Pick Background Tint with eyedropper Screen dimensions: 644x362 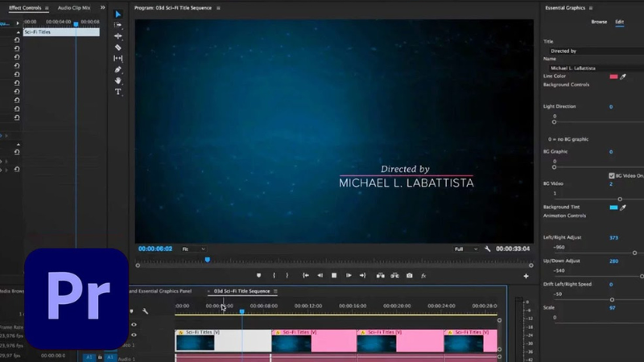(x=623, y=208)
